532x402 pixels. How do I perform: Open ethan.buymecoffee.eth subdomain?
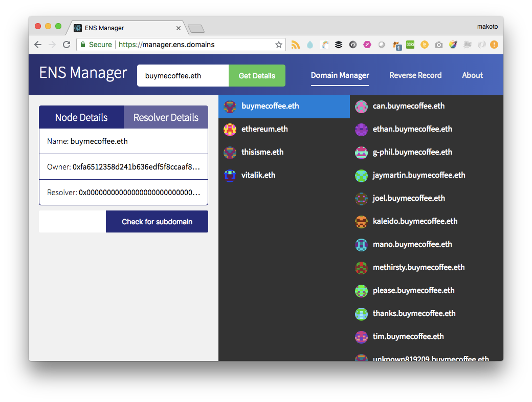[x=412, y=129]
